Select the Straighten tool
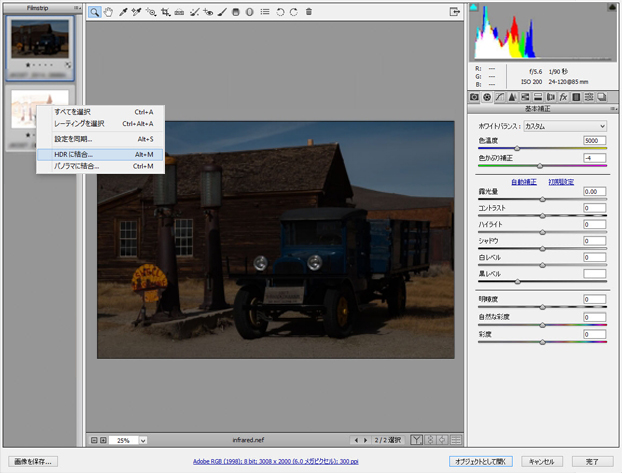This screenshot has height=473, width=622. (179, 12)
